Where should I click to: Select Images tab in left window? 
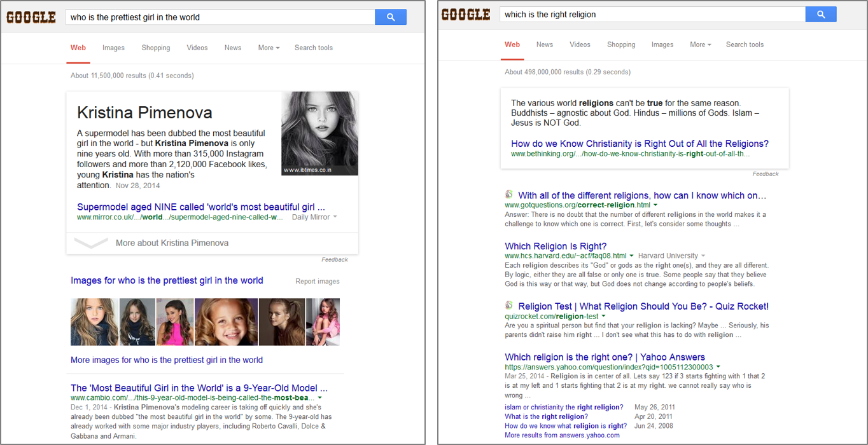[113, 48]
